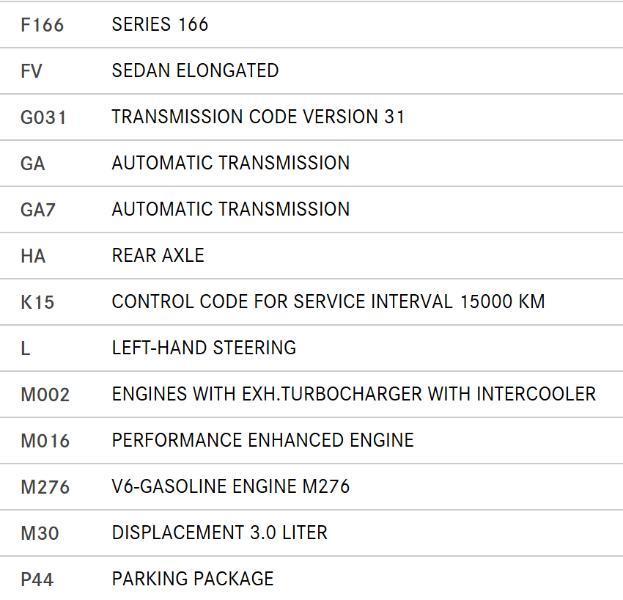The height and width of the screenshot is (600, 623).
Task: Click the HA code cell
Action: [x=33, y=256]
